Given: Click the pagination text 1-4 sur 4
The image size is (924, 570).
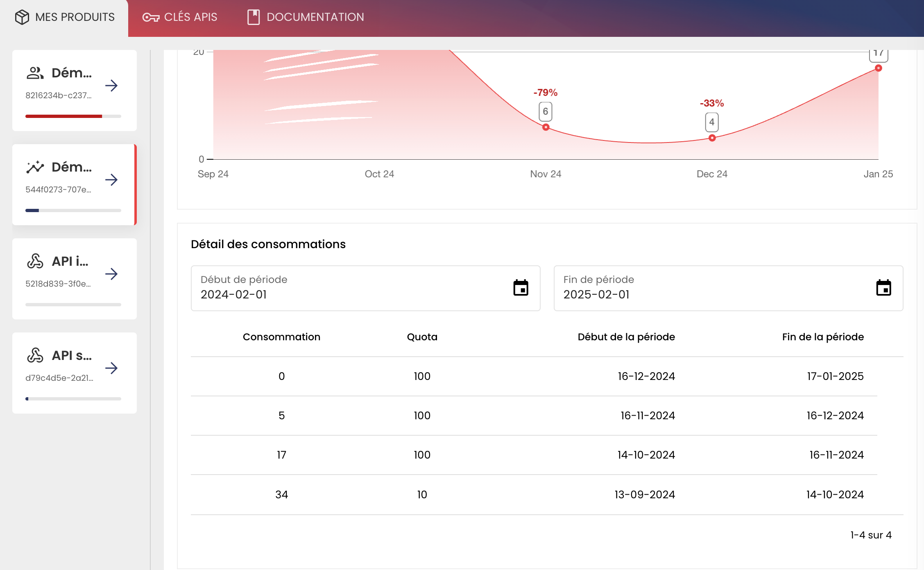Looking at the screenshot, I should click(x=871, y=535).
